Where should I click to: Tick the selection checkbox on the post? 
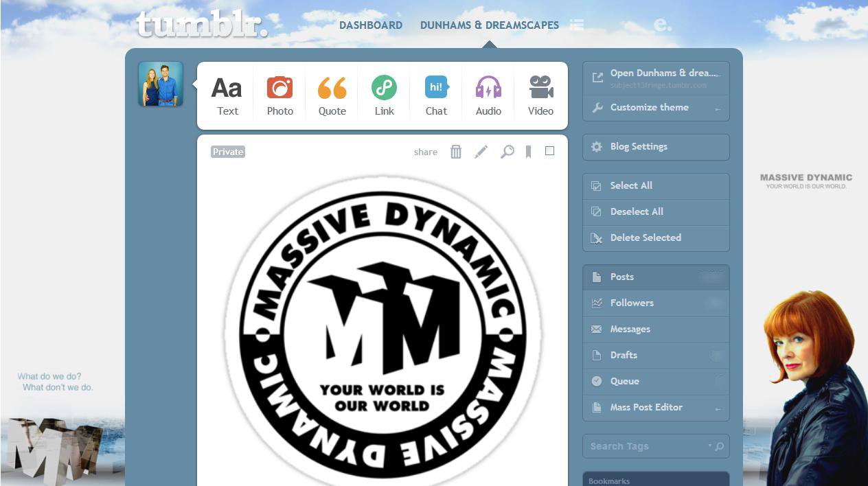pos(549,151)
